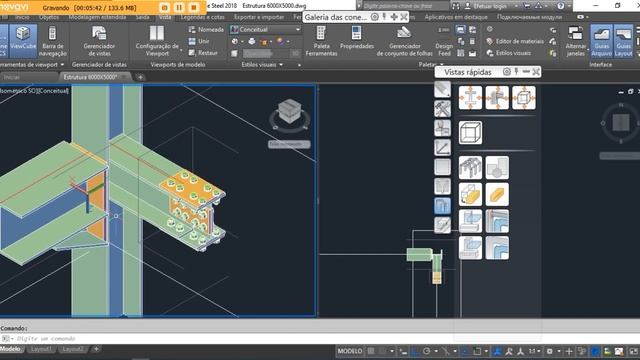Select the 3D box quick view icon

tap(524, 98)
